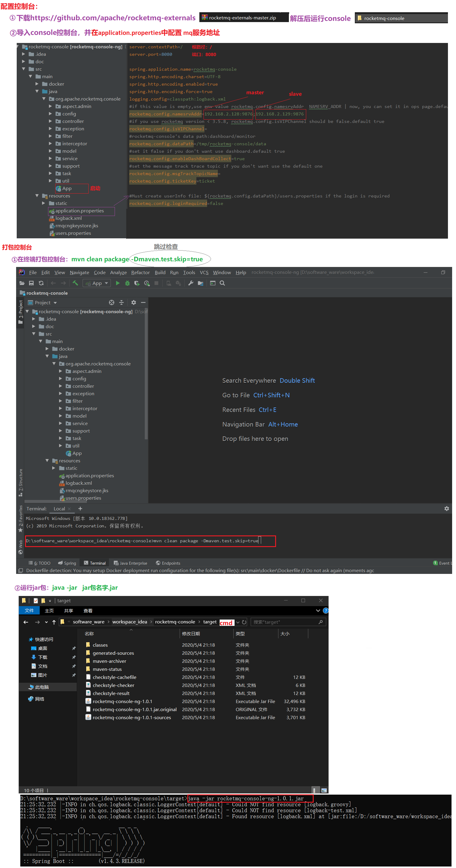Viewport: 456px width, 868px height.
Task: Open Search Everywhere magnifier in the toolbar
Action: point(222,283)
